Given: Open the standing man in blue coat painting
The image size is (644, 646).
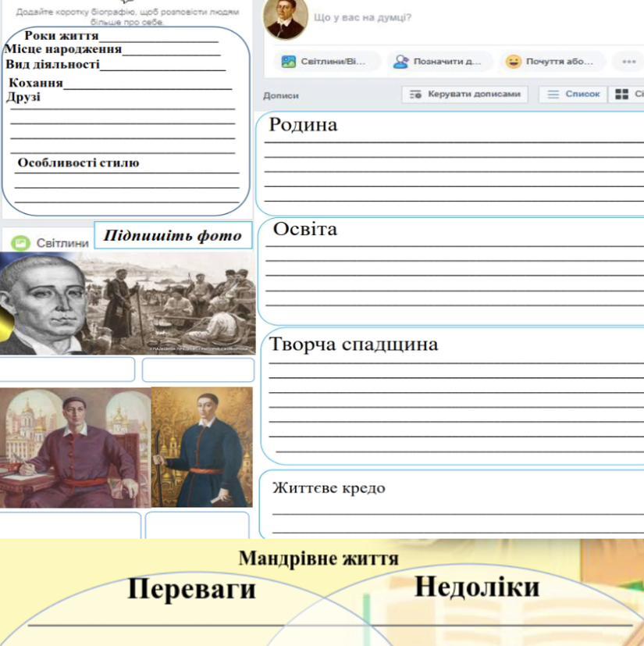Looking at the screenshot, I should click(201, 448).
